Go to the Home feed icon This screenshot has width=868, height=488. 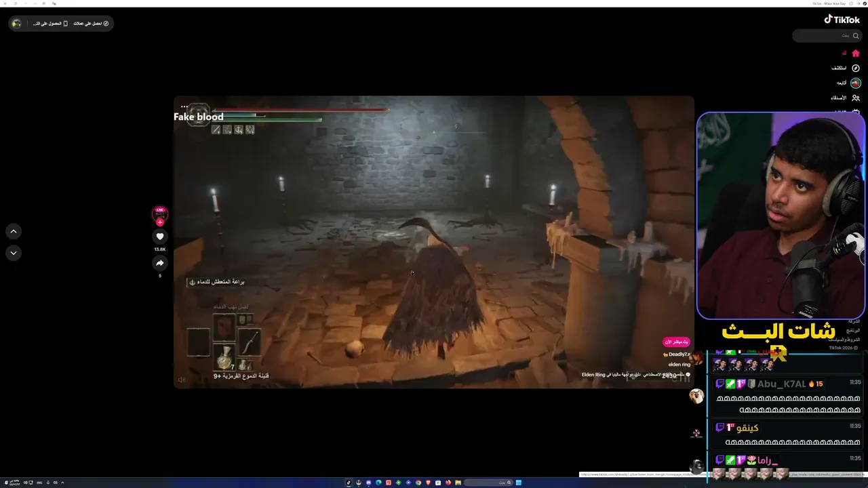click(x=856, y=53)
